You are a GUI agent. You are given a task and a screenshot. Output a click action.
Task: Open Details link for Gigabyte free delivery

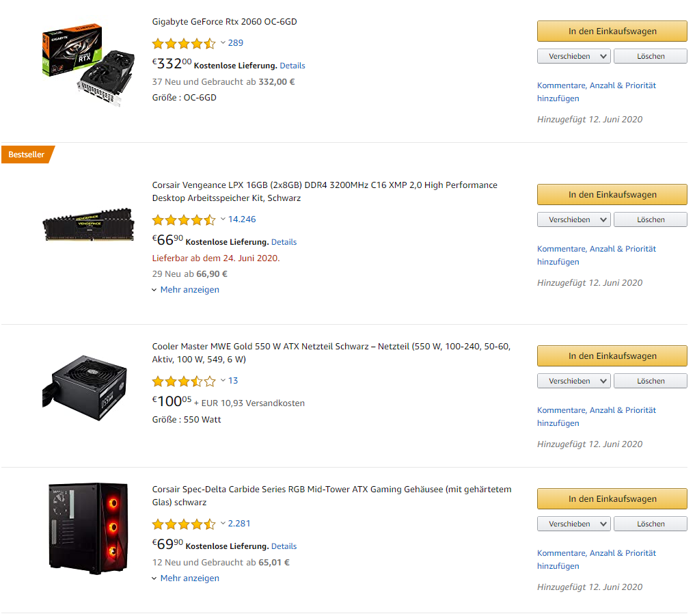pos(292,66)
